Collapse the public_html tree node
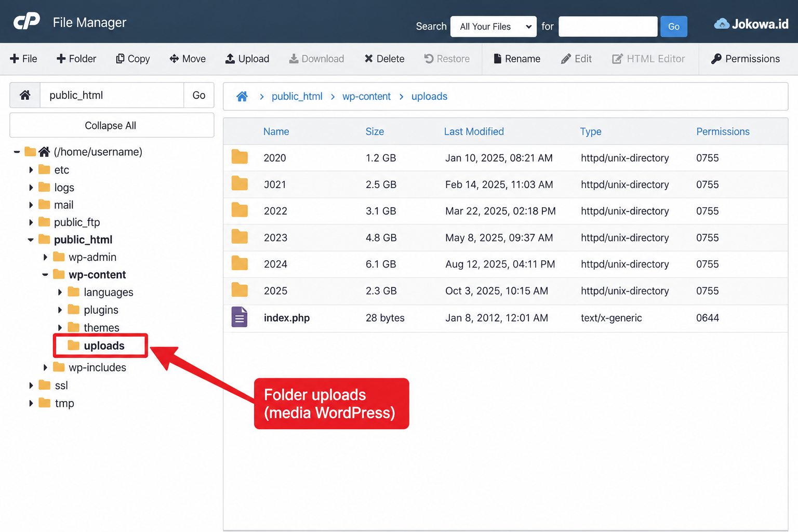The width and height of the screenshot is (798, 532). pyautogui.click(x=31, y=240)
